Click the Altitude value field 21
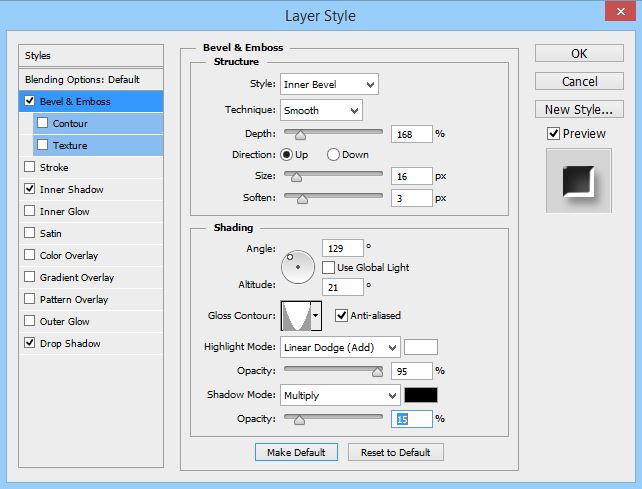This screenshot has height=489, width=642. pos(343,287)
